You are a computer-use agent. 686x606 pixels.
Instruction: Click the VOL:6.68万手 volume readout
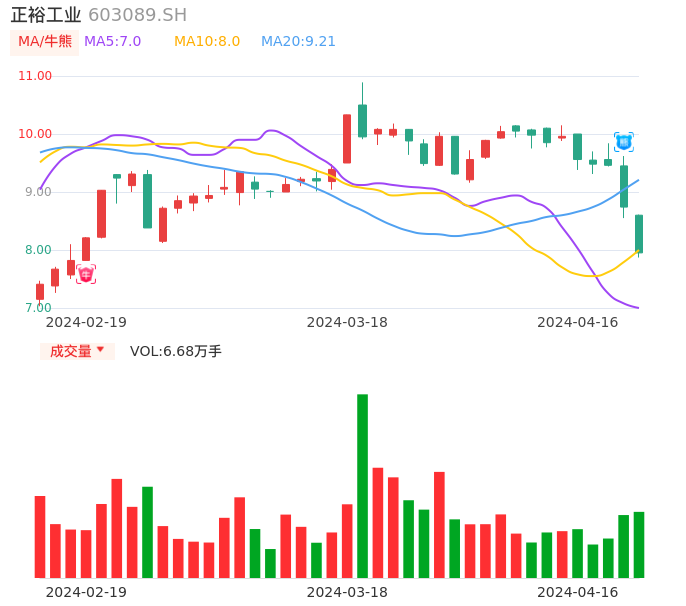click(x=176, y=351)
